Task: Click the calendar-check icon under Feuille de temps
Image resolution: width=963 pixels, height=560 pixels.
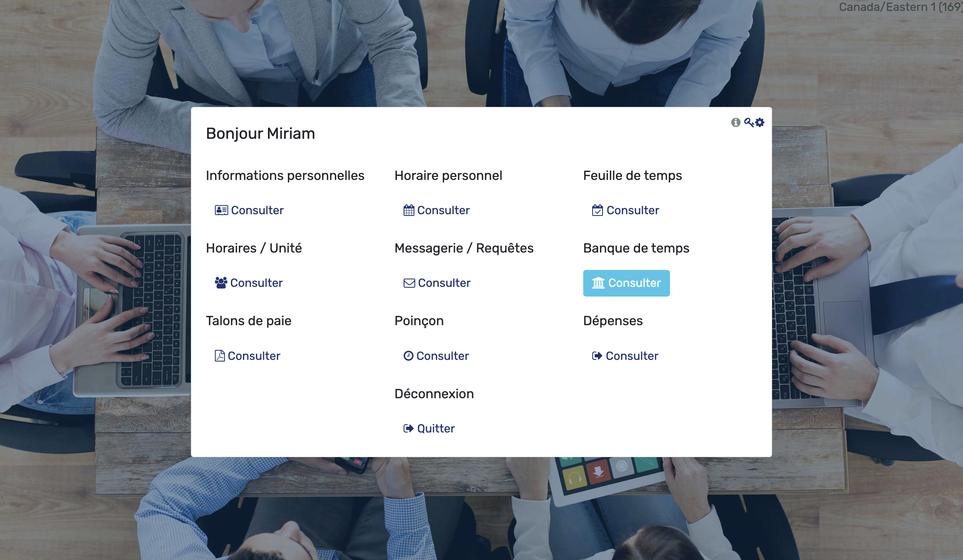Action: pos(597,210)
